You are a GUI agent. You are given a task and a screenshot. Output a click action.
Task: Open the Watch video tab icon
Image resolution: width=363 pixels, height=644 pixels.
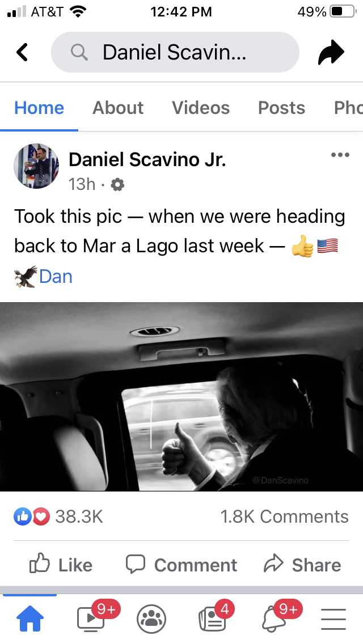coord(91,619)
